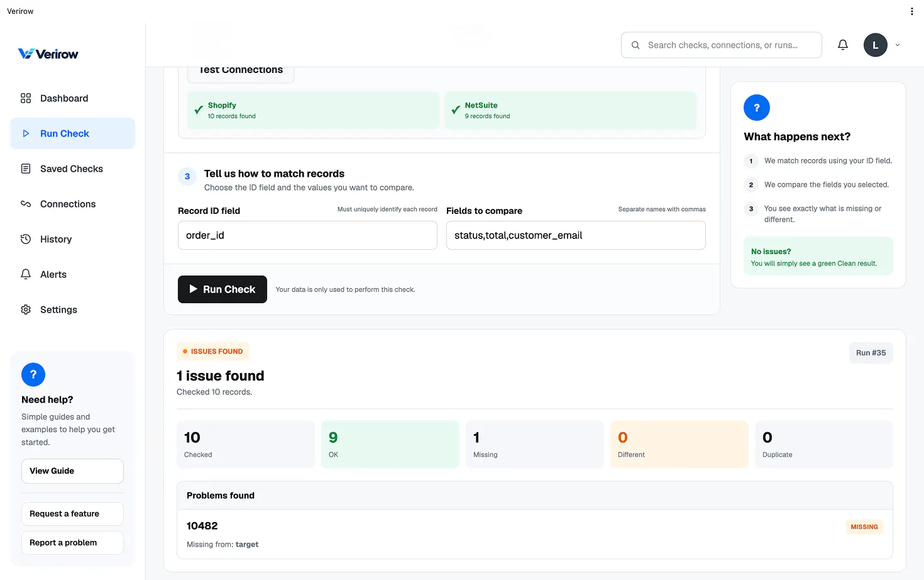This screenshot has width=924, height=580.
Task: Open the View Guide button
Action: (x=72, y=471)
